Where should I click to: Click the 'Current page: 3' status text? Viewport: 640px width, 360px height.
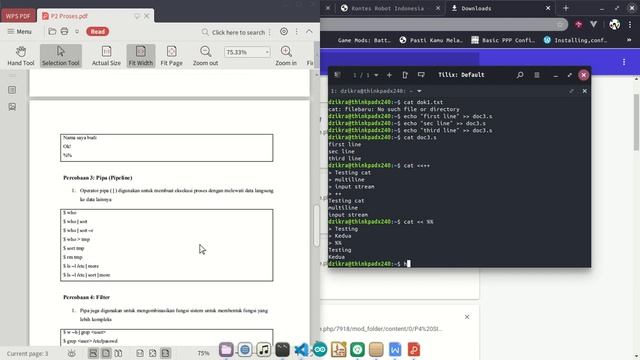tap(27, 353)
